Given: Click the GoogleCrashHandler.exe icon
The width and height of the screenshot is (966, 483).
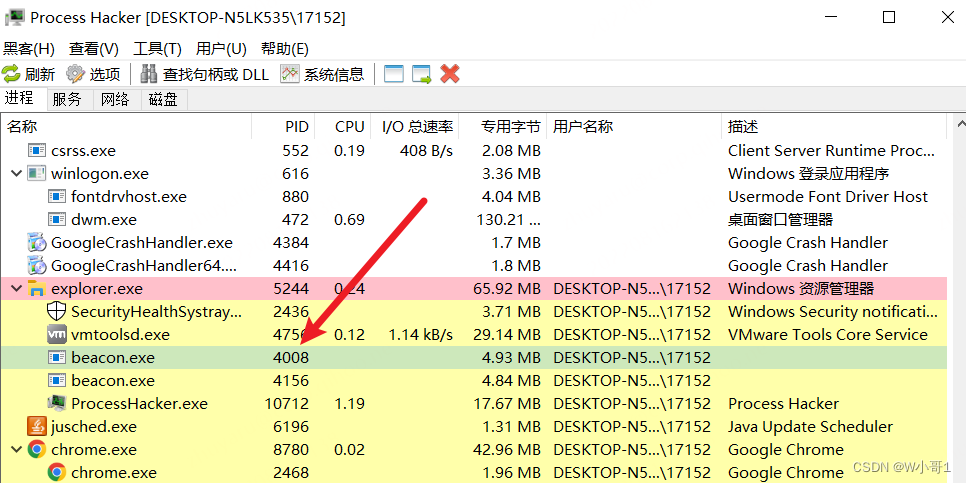Looking at the screenshot, I should point(37,243).
